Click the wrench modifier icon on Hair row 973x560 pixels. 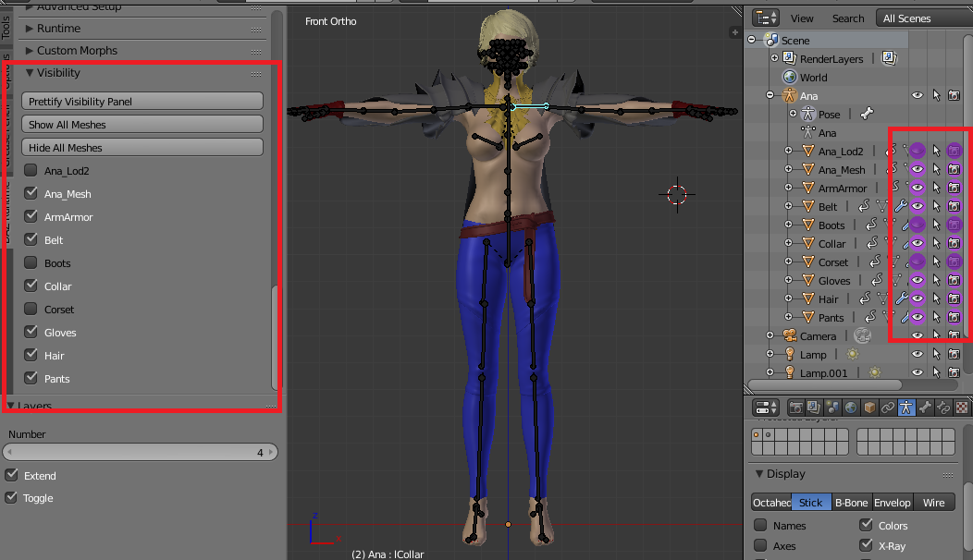coord(901,298)
